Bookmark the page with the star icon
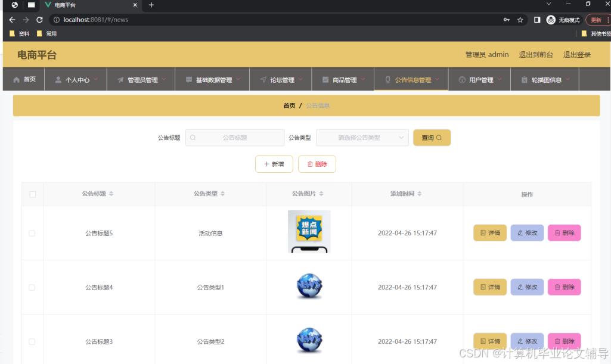The height and width of the screenshot is (364, 611). (x=520, y=20)
